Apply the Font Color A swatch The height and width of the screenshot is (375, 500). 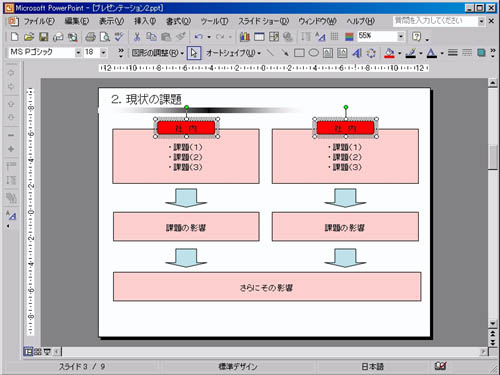432,53
